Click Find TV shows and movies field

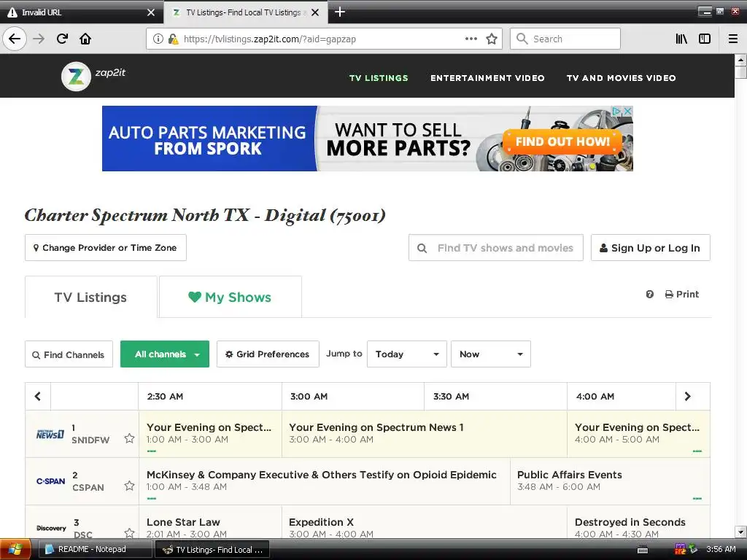(x=496, y=248)
